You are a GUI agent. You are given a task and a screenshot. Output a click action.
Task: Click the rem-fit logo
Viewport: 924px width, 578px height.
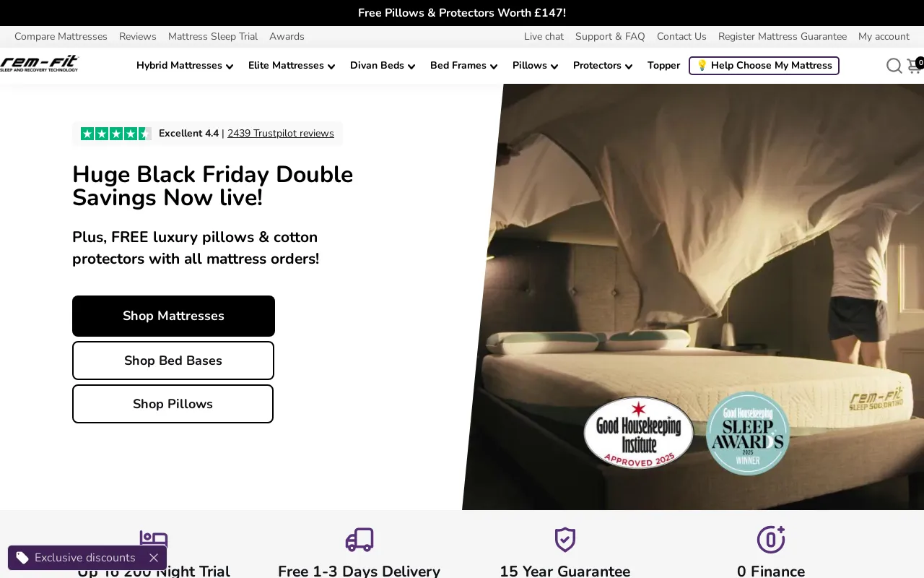39,64
